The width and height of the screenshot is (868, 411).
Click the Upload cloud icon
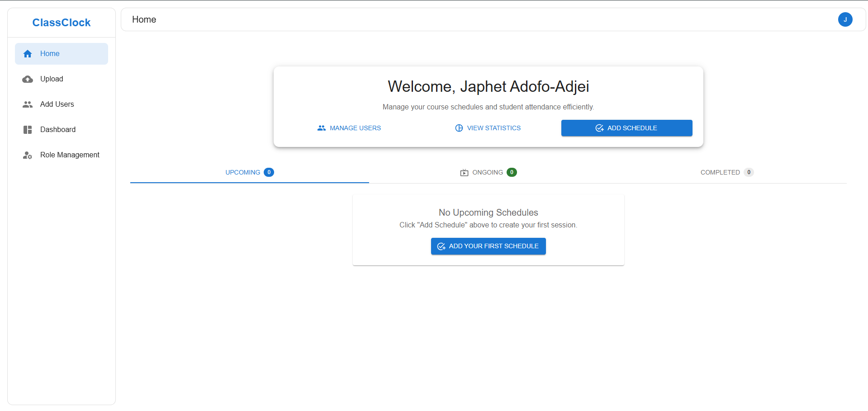pyautogui.click(x=28, y=79)
